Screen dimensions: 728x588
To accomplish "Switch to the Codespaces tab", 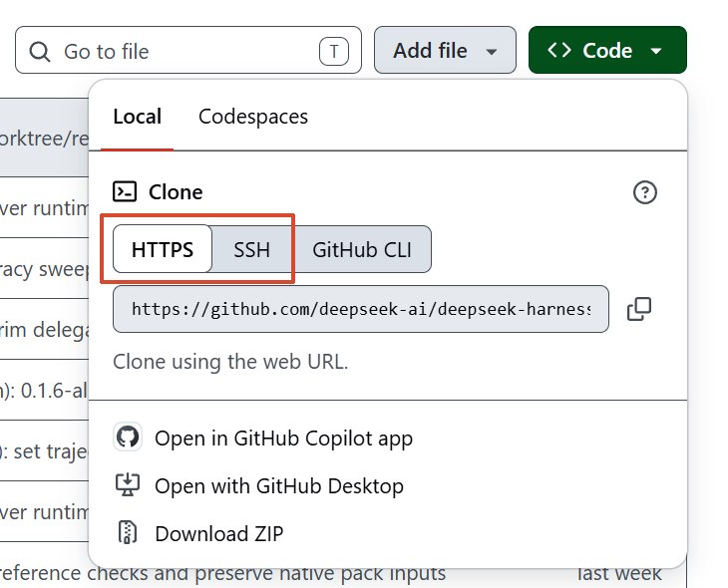I will click(253, 117).
